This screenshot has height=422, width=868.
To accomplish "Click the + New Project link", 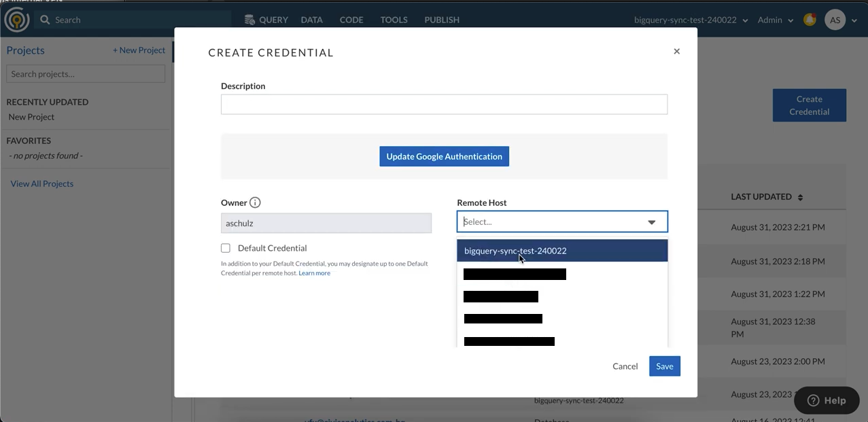I will tap(139, 50).
